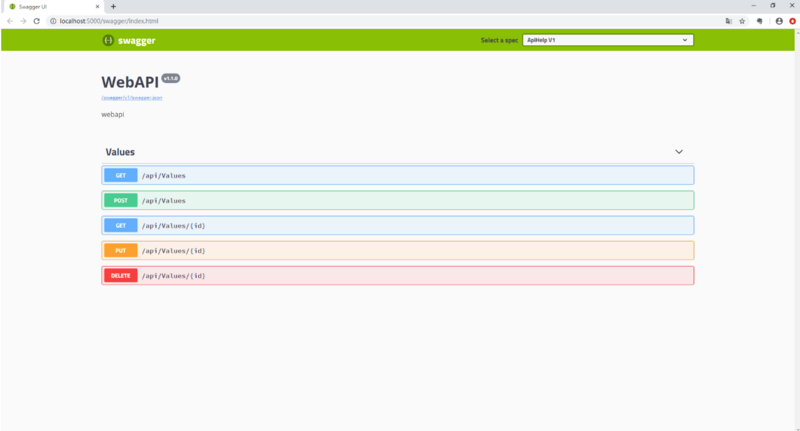800x431 pixels.
Task: Click the red DELETE method badge
Action: (x=121, y=275)
